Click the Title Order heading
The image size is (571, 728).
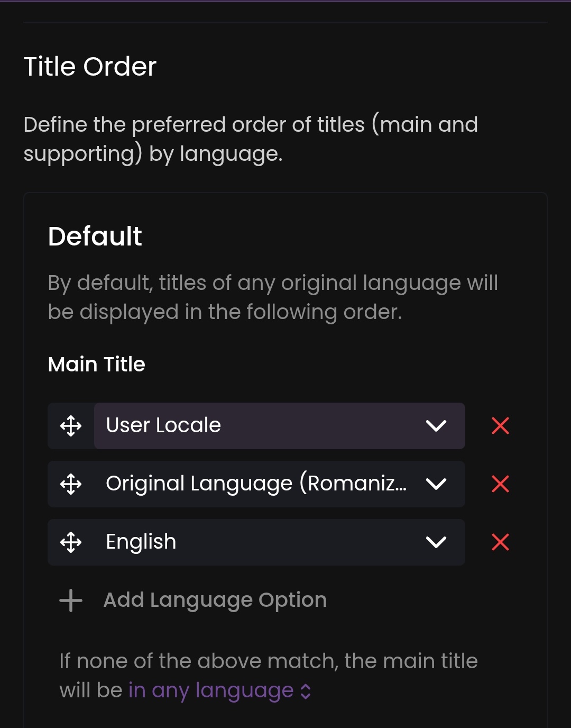pos(90,67)
